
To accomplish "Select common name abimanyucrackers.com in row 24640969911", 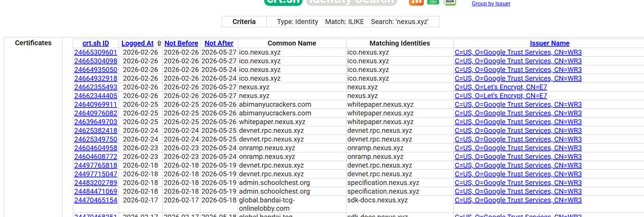I will click(275, 104).
